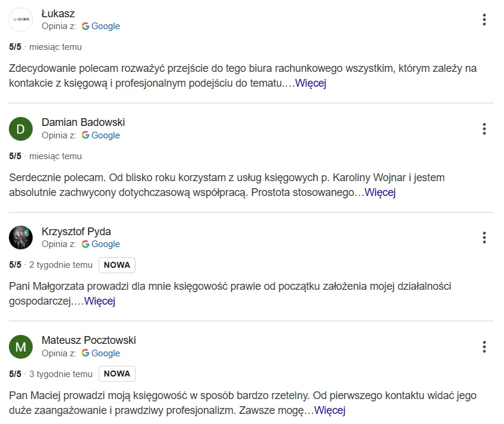Viewport: 504px width, 424px height.
Task: Open three-dot menu for Mateusz Pocztowski's review
Action: tap(484, 347)
